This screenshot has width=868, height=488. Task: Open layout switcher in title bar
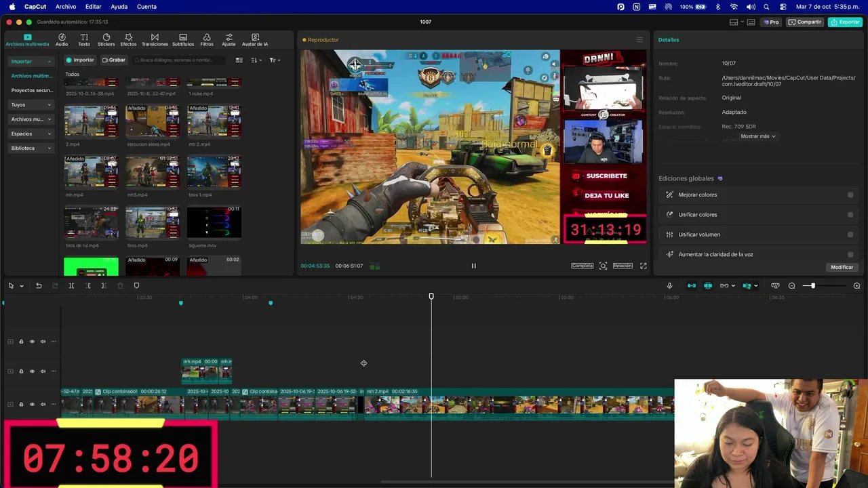coord(734,22)
